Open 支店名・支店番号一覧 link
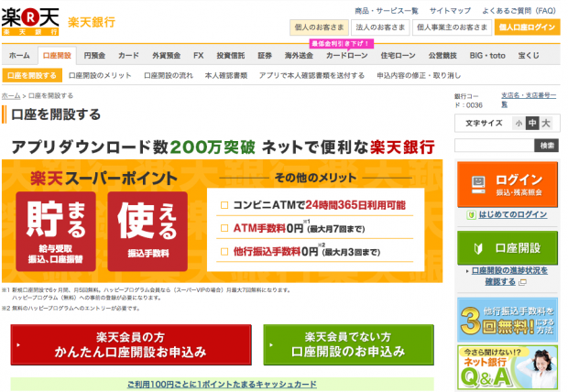This screenshot has width=568, height=392. (529, 100)
